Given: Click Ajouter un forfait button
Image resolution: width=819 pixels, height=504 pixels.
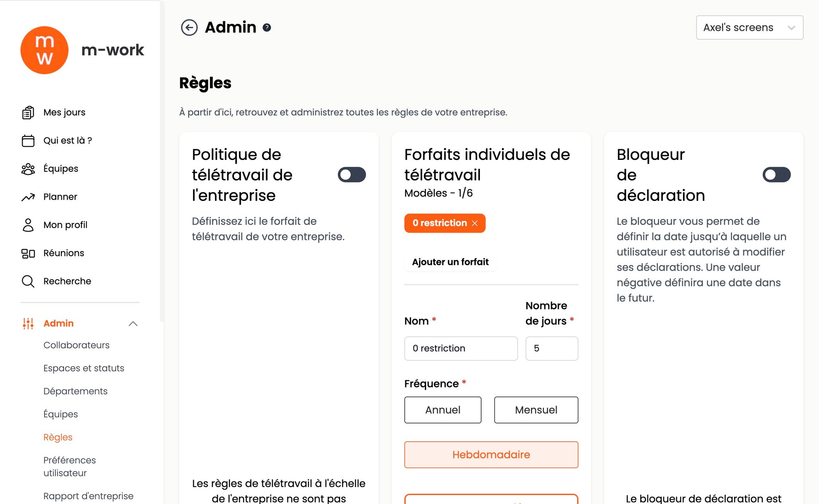Looking at the screenshot, I should pos(450,262).
